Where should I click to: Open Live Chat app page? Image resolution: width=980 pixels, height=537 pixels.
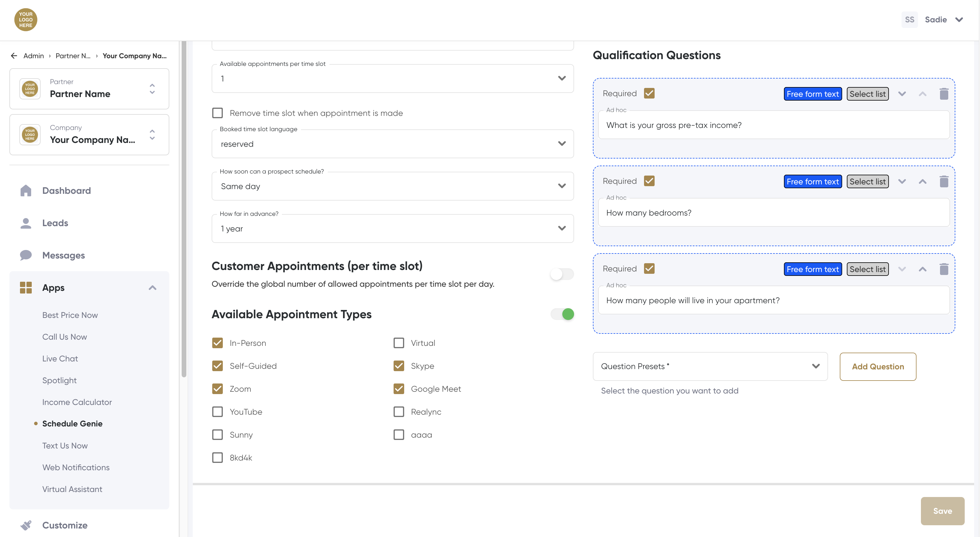click(60, 358)
